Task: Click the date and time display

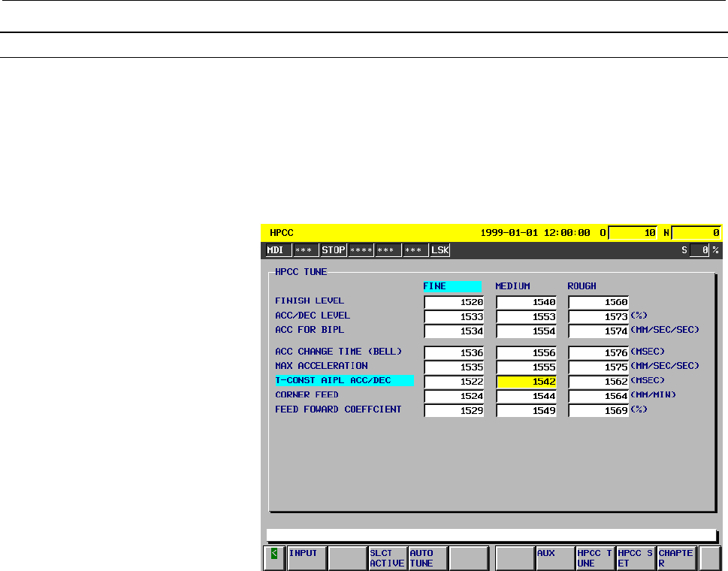Action: [535, 233]
